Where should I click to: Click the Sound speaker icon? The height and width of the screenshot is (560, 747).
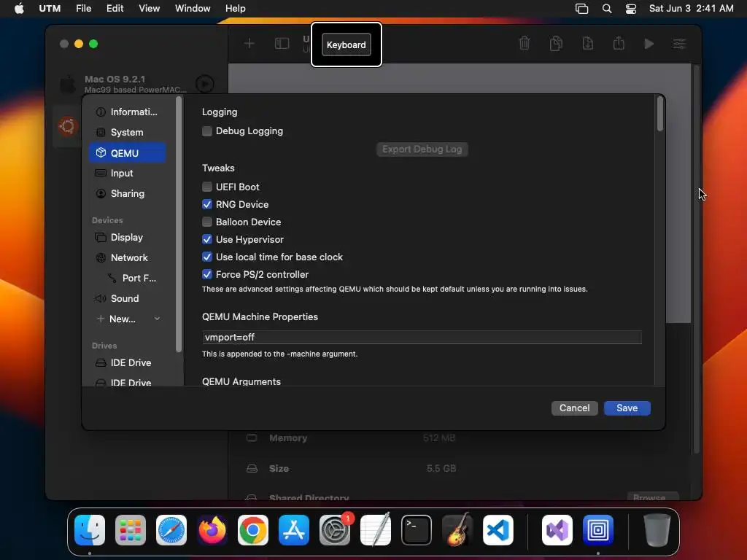pos(101,298)
